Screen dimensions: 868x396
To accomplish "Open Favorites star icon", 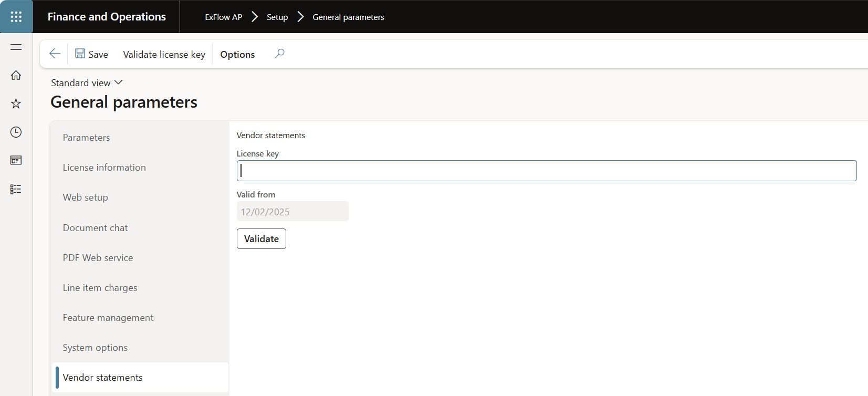I will (16, 103).
